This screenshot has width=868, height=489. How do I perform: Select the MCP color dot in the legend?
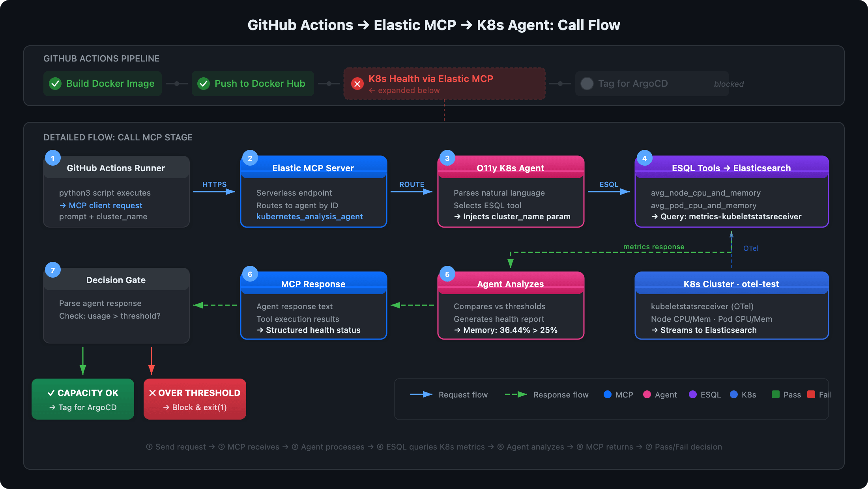(607, 394)
